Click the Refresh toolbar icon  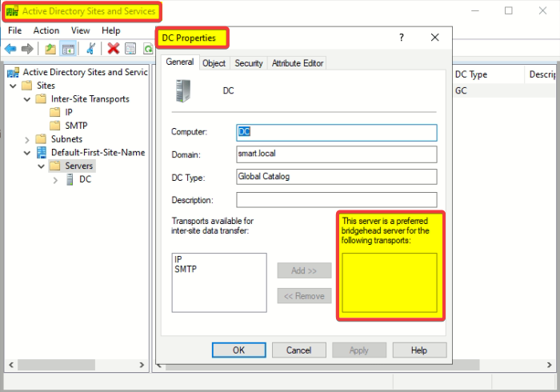point(148,49)
